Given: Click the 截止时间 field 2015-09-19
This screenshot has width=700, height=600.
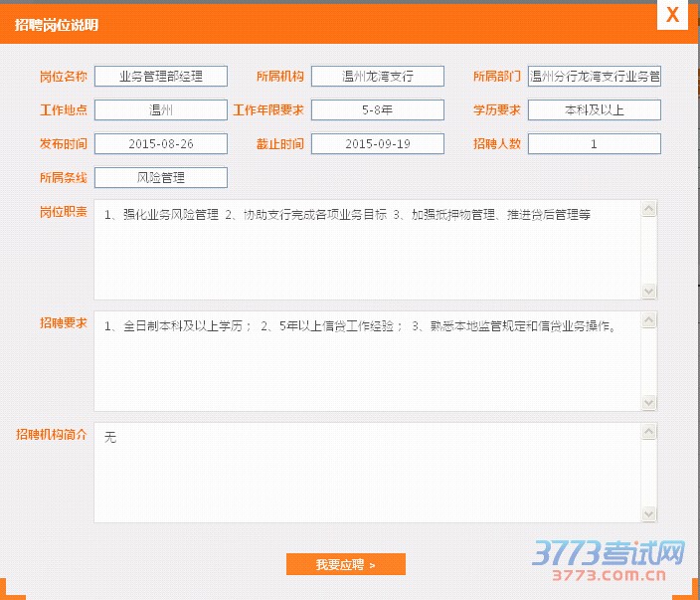Looking at the screenshot, I should click(377, 143).
